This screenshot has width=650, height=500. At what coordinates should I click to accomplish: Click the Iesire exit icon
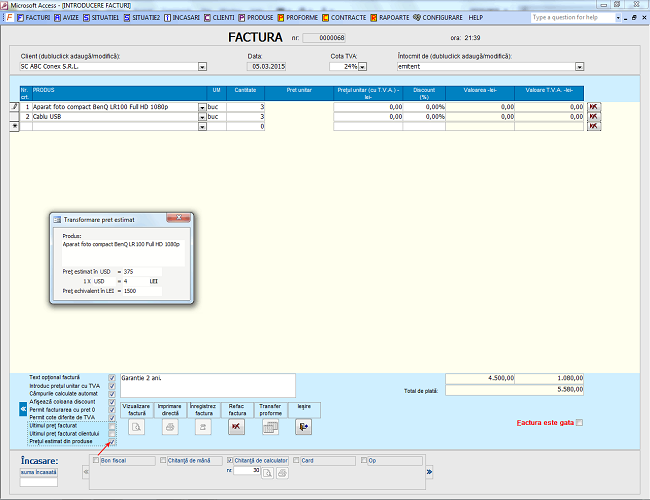(303, 427)
